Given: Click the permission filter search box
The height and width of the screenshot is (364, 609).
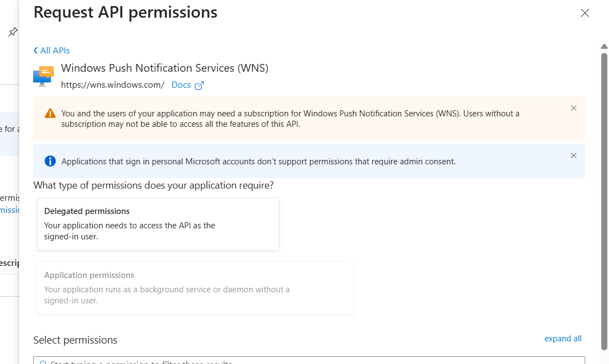Looking at the screenshot, I should [309, 361].
